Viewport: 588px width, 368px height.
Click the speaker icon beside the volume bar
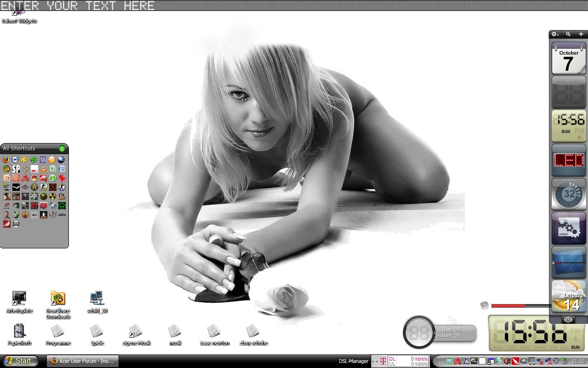pos(484,305)
